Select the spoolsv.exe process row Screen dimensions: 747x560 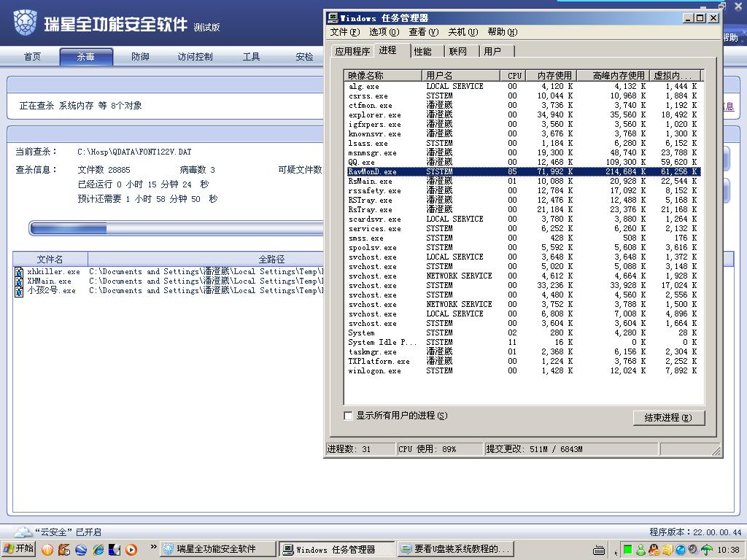coord(524,248)
